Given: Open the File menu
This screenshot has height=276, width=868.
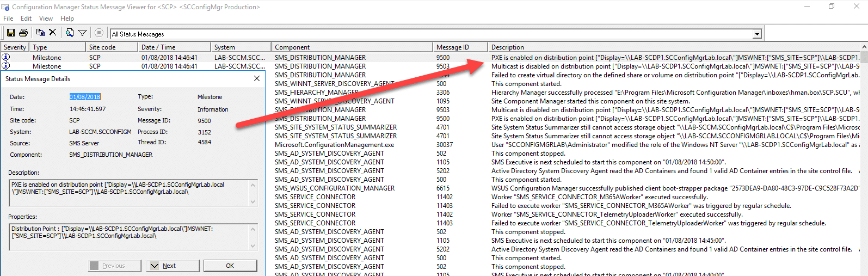Looking at the screenshot, I should 8,19.
